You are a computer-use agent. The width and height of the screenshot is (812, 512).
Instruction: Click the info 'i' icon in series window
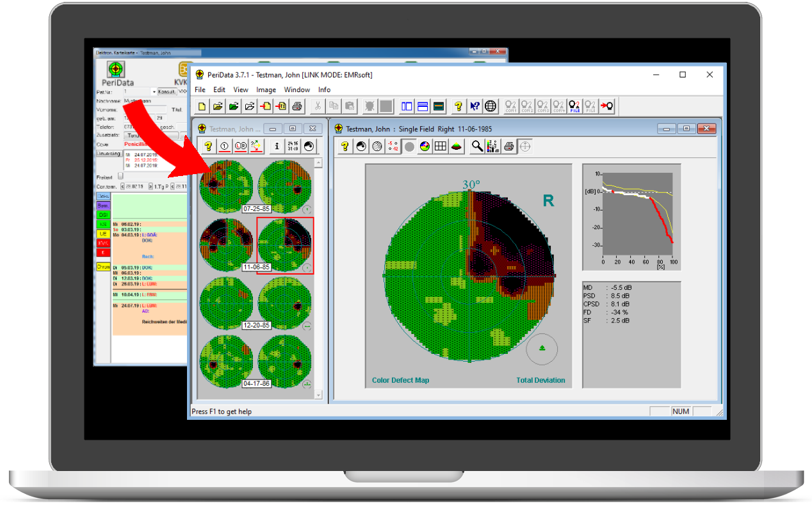click(x=277, y=147)
